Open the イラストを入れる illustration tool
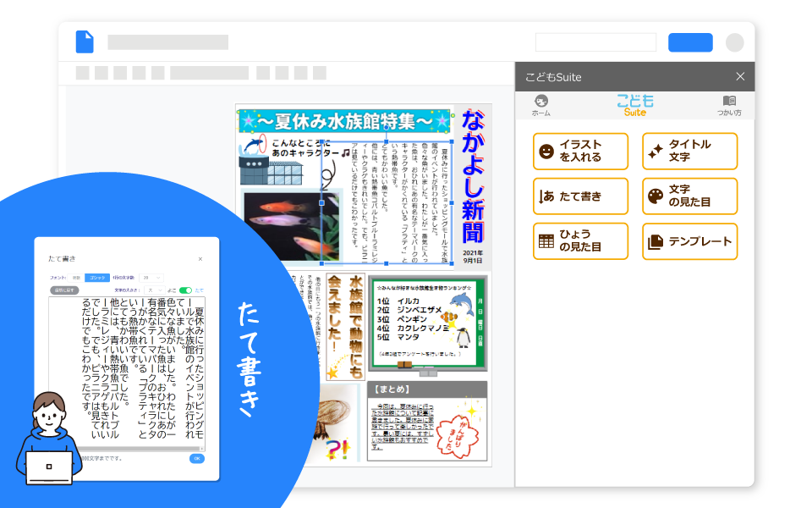The height and width of the screenshot is (508, 812). 580,152
